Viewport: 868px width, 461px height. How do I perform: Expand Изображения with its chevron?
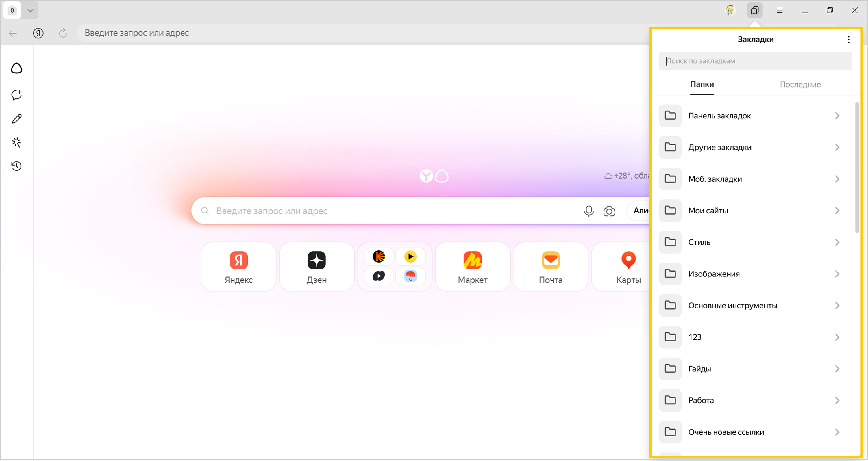pos(837,274)
